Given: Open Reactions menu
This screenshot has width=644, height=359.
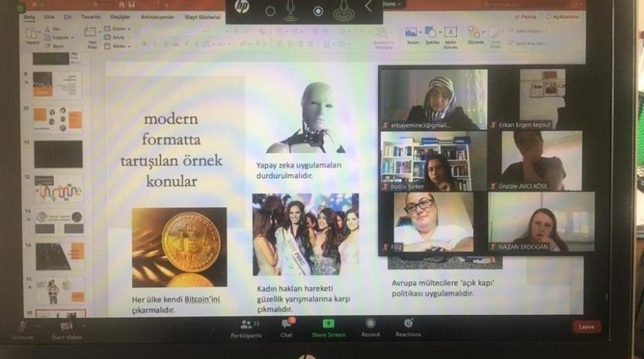Looking at the screenshot, I should 408,328.
